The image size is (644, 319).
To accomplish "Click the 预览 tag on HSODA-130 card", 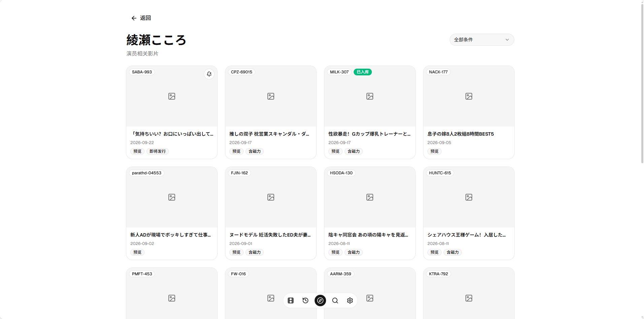I will pyautogui.click(x=335, y=252).
